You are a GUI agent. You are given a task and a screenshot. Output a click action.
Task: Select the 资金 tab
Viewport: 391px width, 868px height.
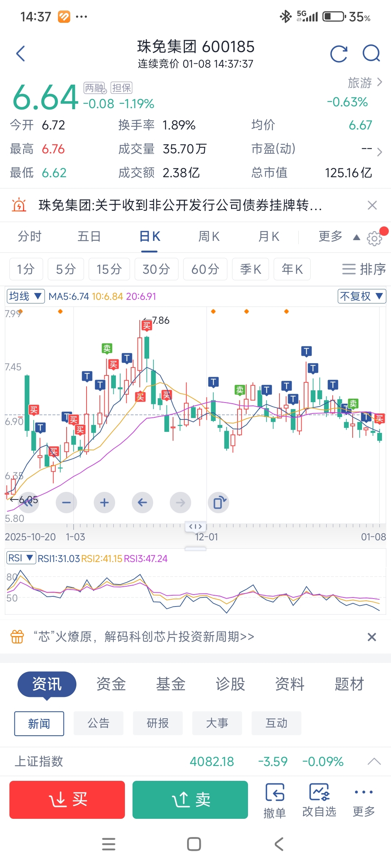[111, 684]
